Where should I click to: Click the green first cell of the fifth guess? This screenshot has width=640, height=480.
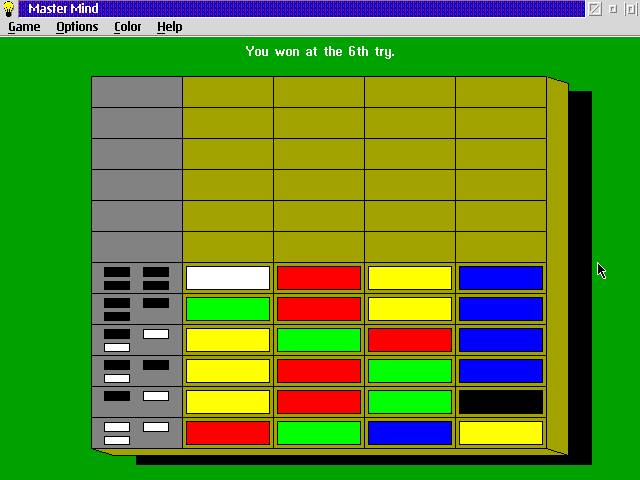point(228,309)
